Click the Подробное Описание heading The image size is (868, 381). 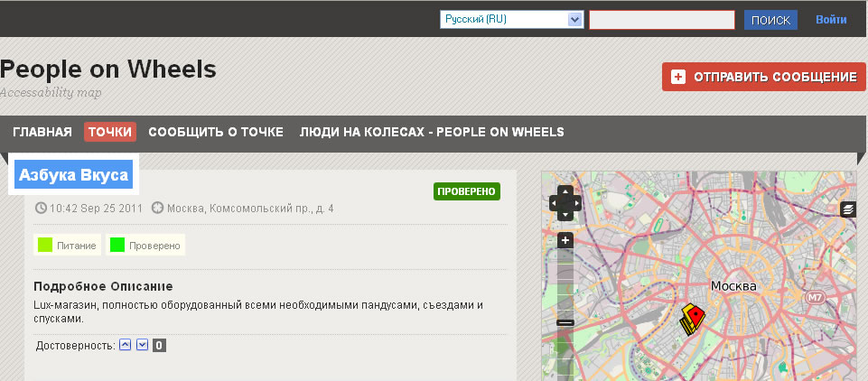pos(104,286)
